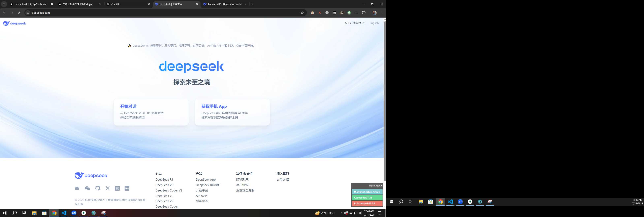Click the deepseek.com address bar
Viewport: 644px width, 217px height.
165,13
